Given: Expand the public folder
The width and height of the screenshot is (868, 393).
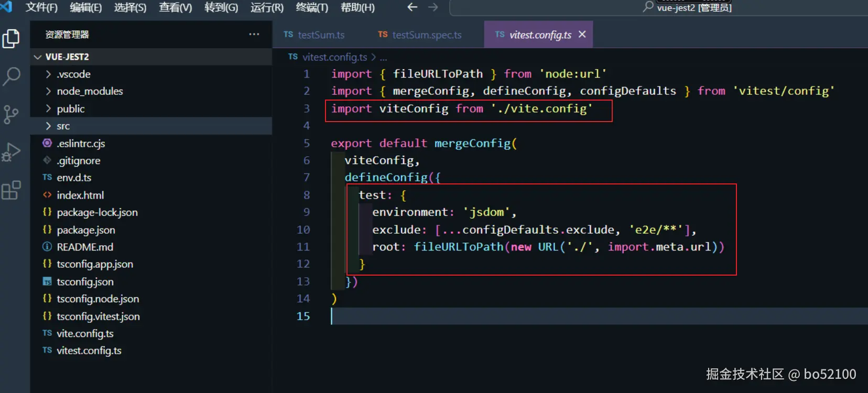Looking at the screenshot, I should pyautogui.click(x=48, y=108).
